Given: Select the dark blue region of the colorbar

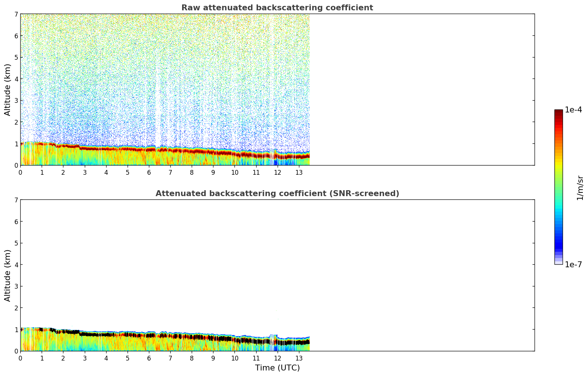Looking at the screenshot, I should pos(558,243).
